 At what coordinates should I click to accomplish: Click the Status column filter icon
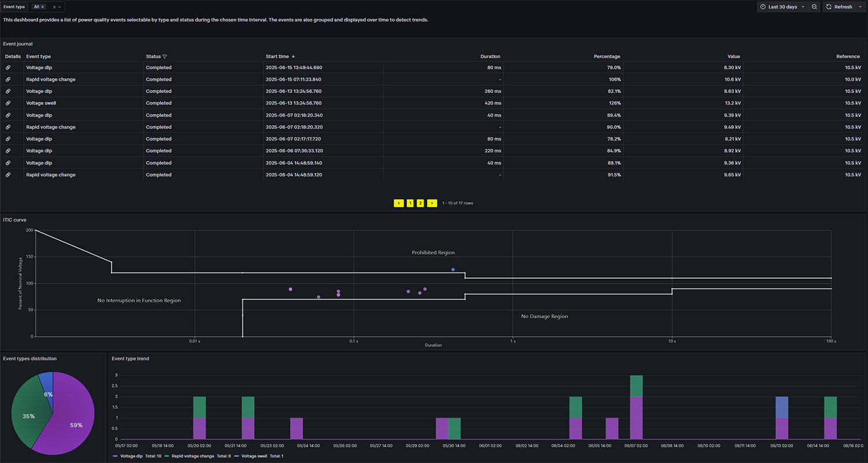[x=165, y=57]
